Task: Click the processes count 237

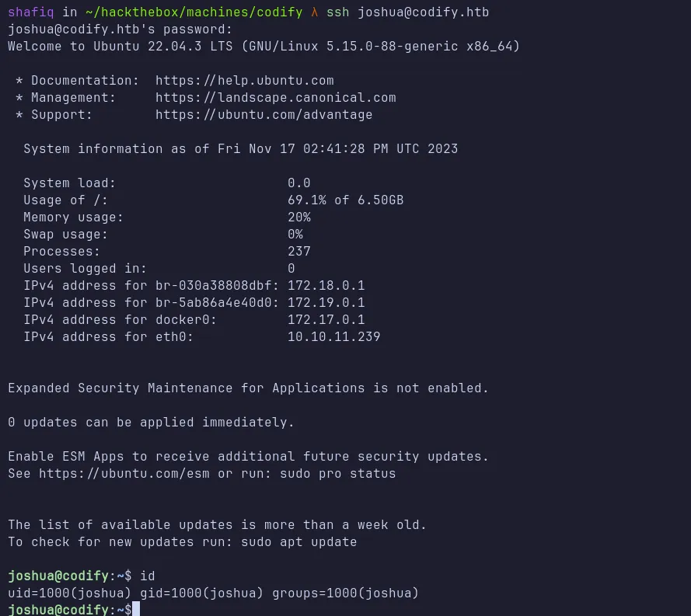Action: coord(298,252)
